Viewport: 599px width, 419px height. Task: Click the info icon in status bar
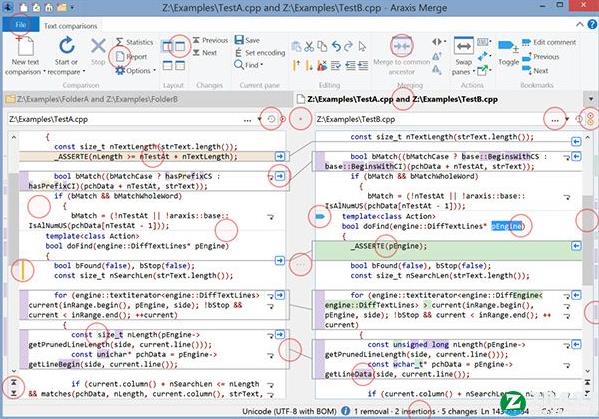coord(345,411)
